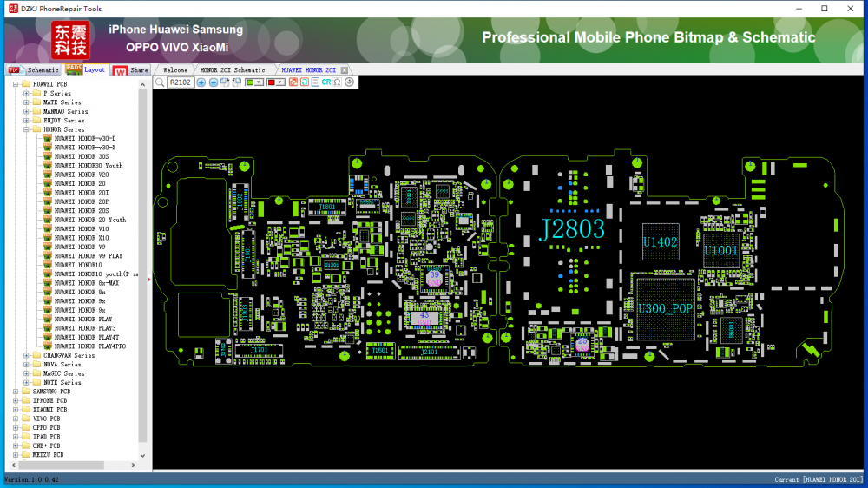Click the CR toolbar icon
Image resolution: width=868 pixels, height=488 pixels.
point(326,82)
